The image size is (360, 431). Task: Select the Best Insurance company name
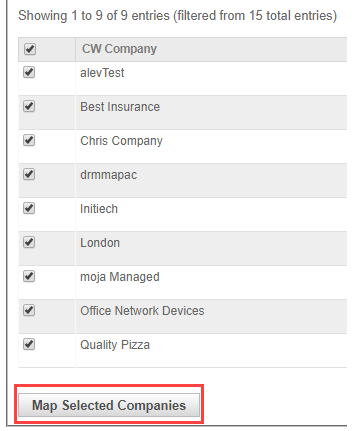tap(120, 107)
